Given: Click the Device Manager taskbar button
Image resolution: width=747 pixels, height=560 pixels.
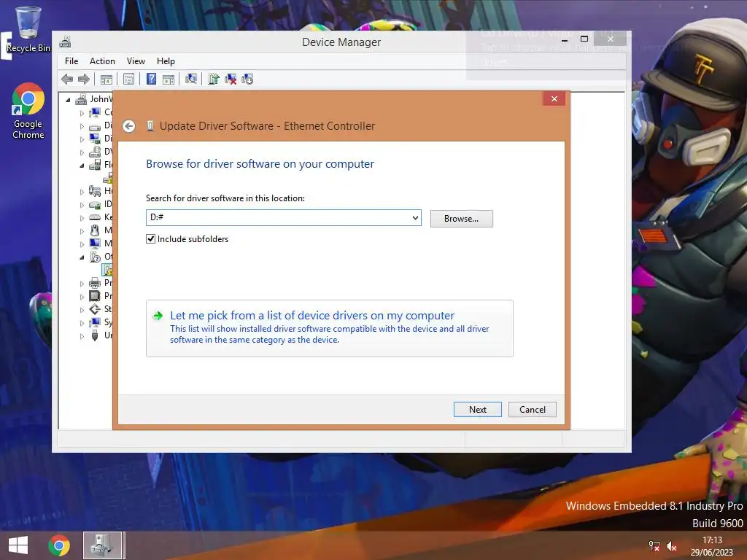Looking at the screenshot, I should click(104, 545).
